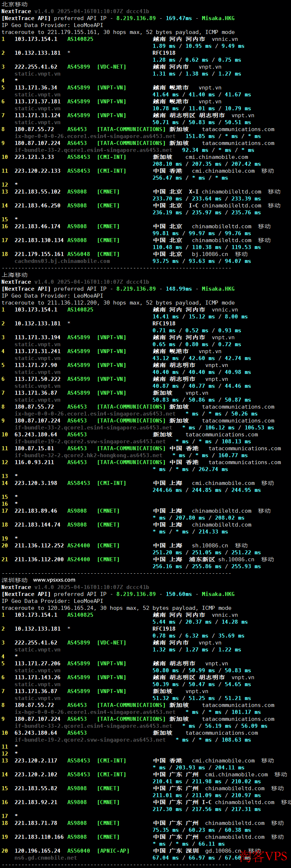Viewport: 291px width, 868px height.
Task: Select hop IP 113.171.27.206
Action: [x=38, y=664]
